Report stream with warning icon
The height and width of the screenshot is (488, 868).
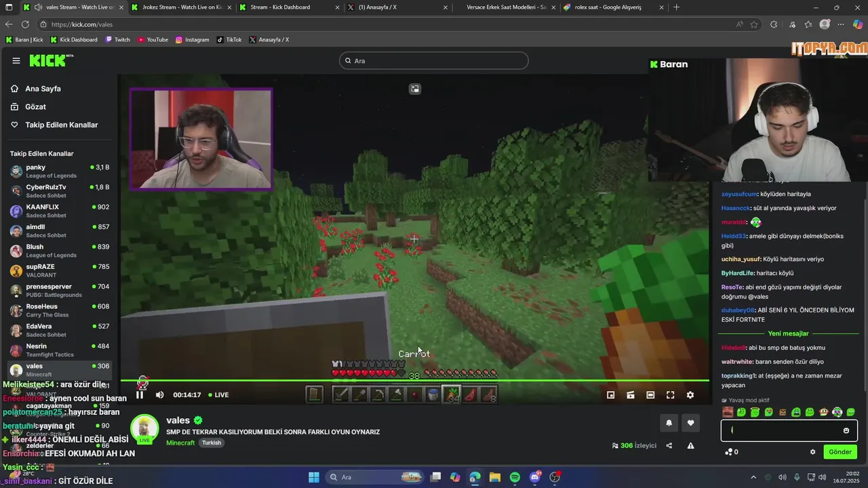[690, 445]
